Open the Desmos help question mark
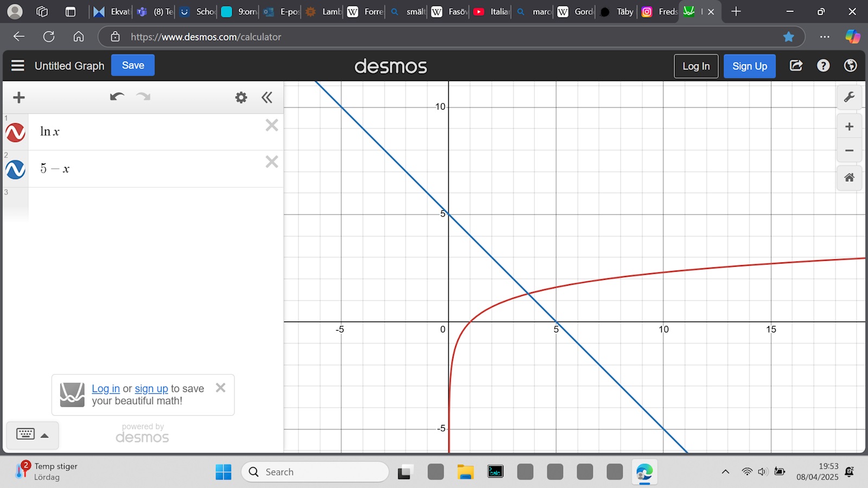Screen dimensions: 868x488 (x=823, y=66)
